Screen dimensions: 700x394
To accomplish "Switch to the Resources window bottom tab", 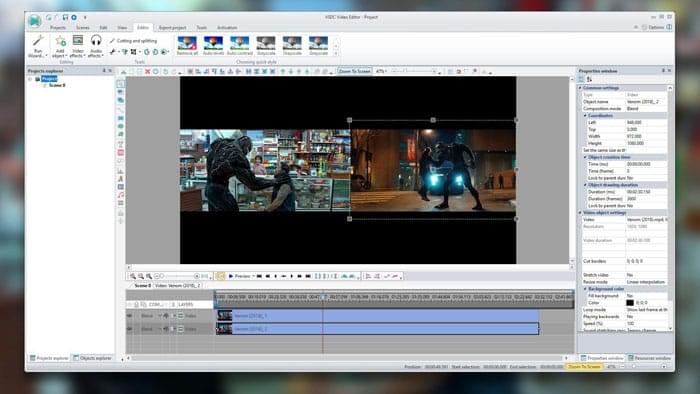I will tap(650, 358).
